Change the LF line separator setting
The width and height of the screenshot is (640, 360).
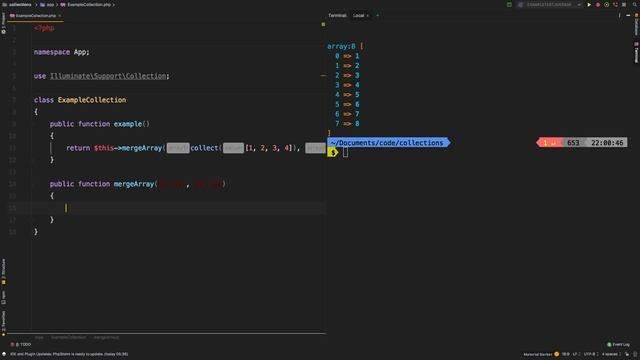pyautogui.click(x=576, y=354)
